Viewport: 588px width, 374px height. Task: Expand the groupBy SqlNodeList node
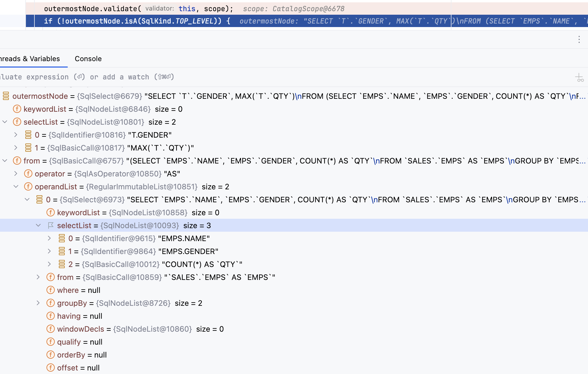click(x=38, y=303)
